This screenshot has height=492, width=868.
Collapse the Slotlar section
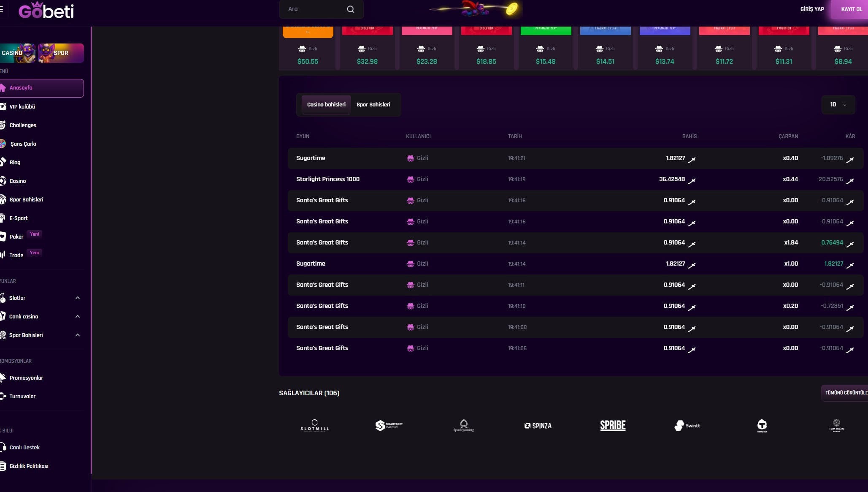pyautogui.click(x=77, y=298)
